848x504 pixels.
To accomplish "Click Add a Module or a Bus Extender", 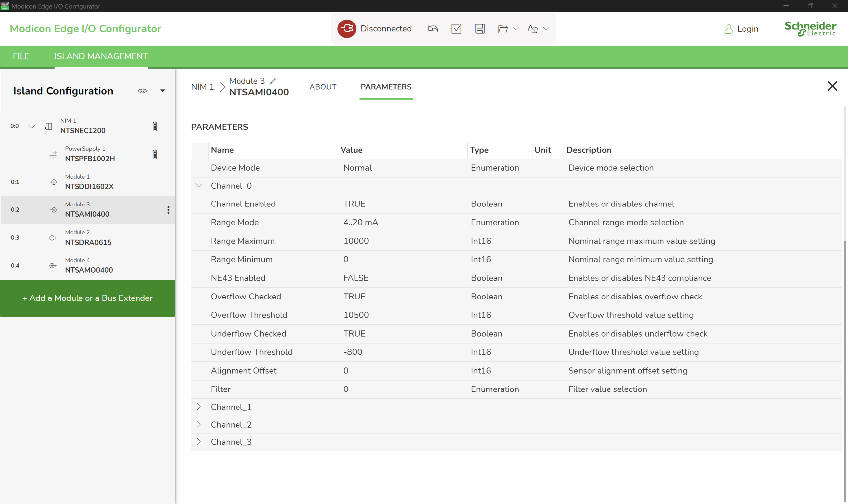I will point(87,298).
